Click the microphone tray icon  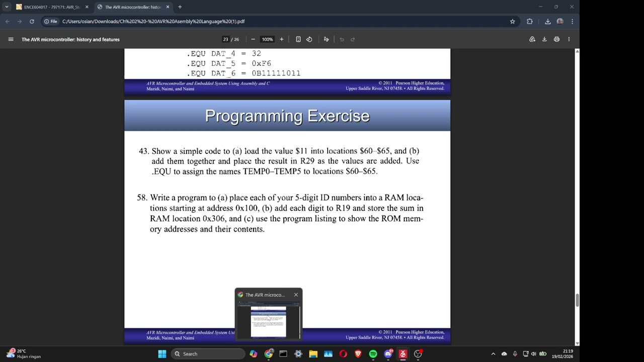point(515,354)
